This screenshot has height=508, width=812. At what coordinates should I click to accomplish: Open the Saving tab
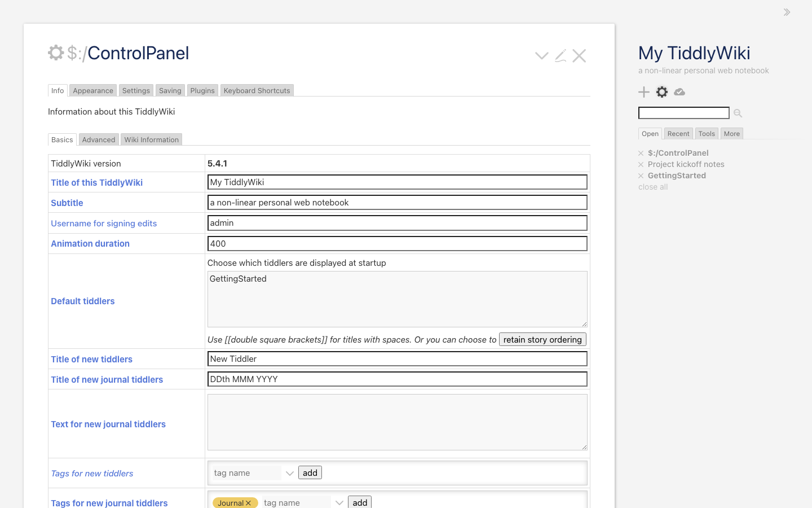point(170,90)
